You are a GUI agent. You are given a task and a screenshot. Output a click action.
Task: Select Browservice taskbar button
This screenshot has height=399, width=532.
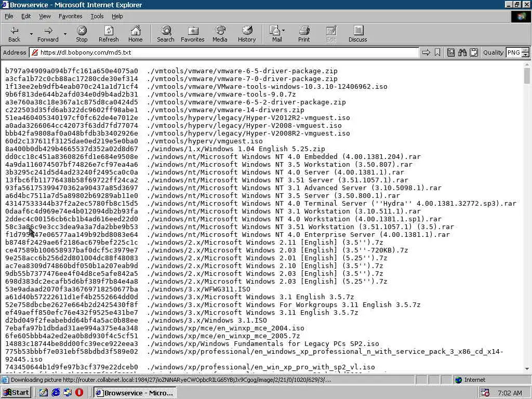tap(135, 393)
